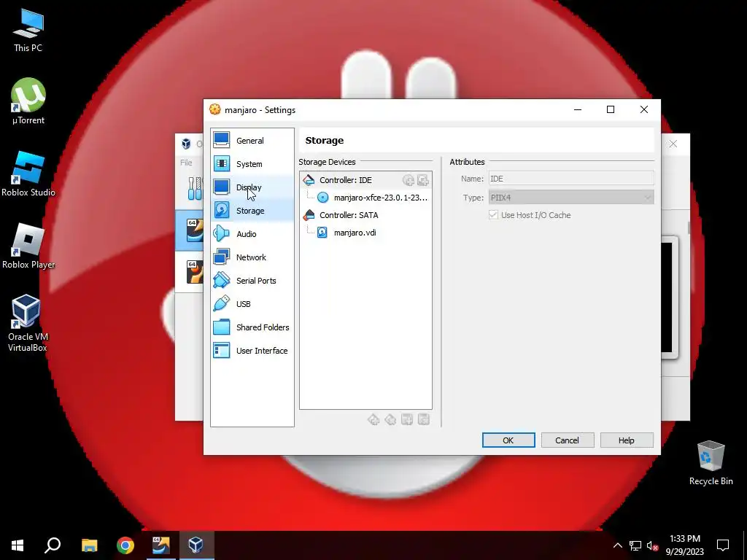Screen dimensions: 747x560
Task: Click the add controller icon below storage tree
Action: [x=373, y=419]
